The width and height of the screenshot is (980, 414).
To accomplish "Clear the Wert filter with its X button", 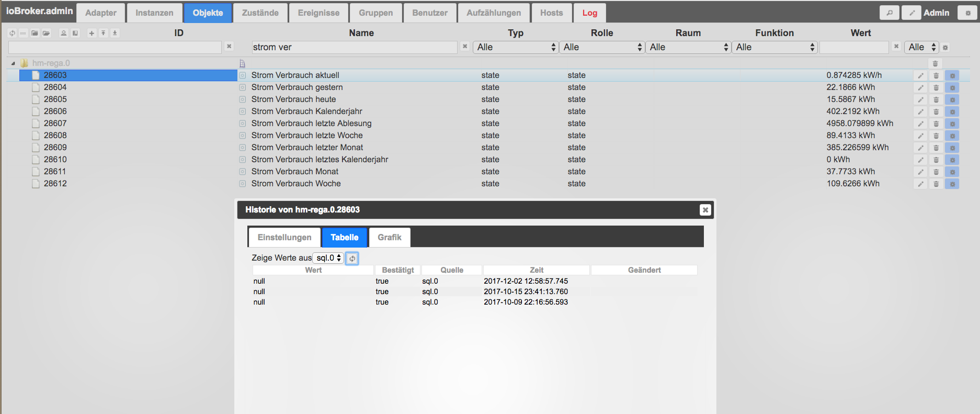I will (896, 47).
